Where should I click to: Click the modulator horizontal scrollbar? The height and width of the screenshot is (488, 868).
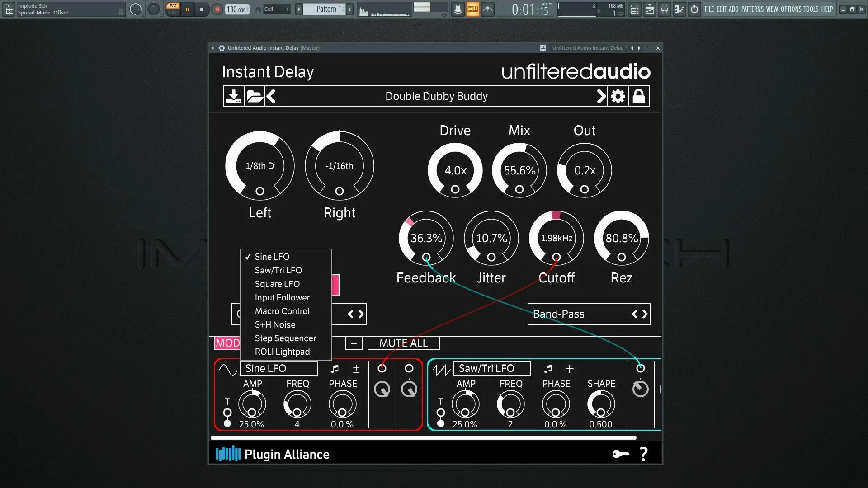[423, 438]
